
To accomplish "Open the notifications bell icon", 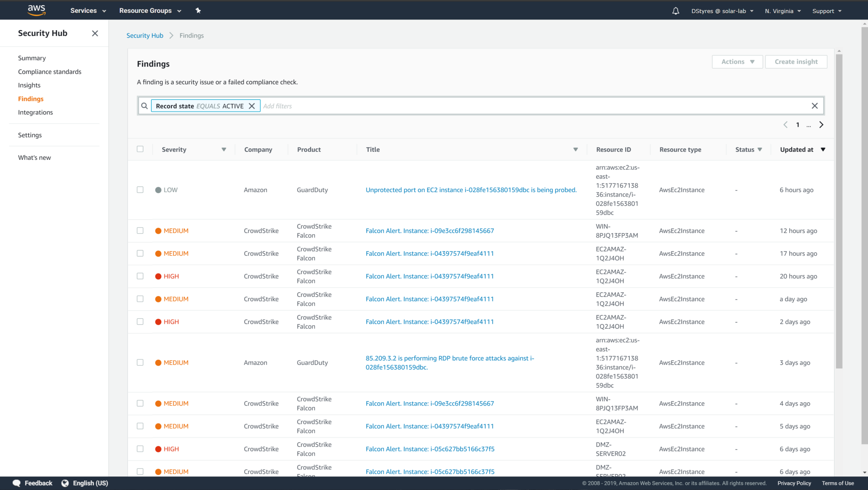I will (x=675, y=11).
